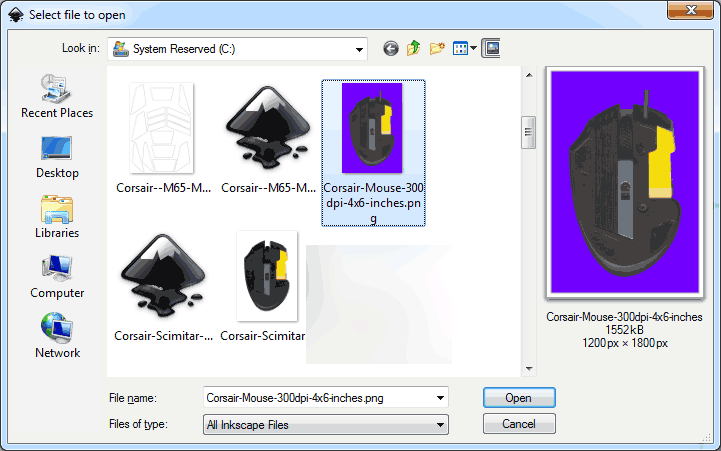This screenshot has width=721, height=451.
Task: Open Computer in the sidebar
Action: [x=57, y=277]
